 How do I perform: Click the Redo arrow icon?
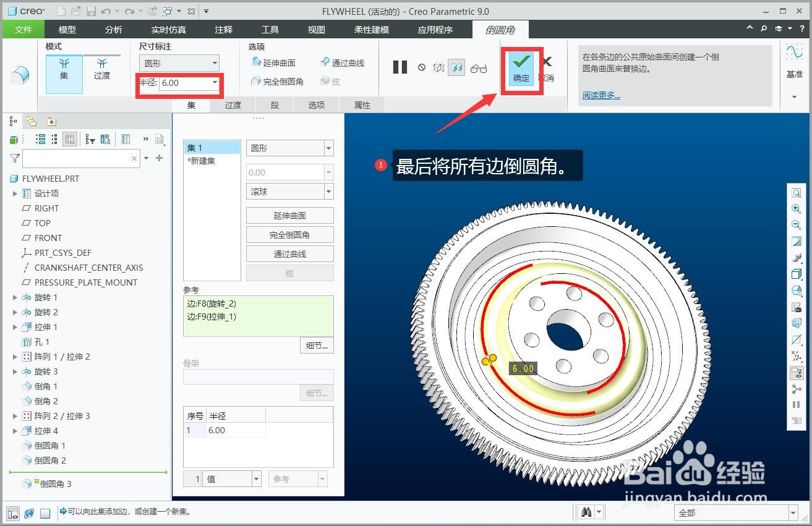[x=129, y=11]
